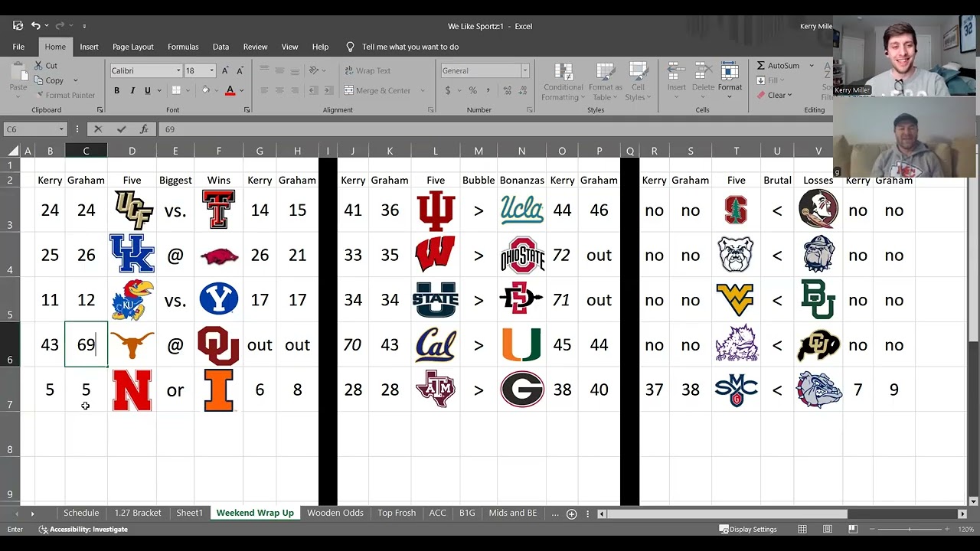Viewport: 980px width, 551px height.
Task: Toggle Italic formatting
Action: pyautogui.click(x=132, y=90)
